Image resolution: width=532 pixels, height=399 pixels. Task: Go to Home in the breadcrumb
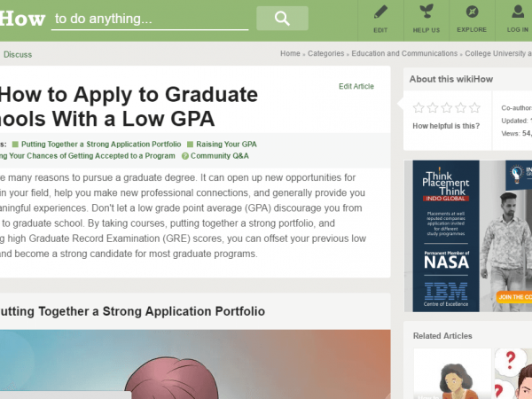pyautogui.click(x=290, y=54)
